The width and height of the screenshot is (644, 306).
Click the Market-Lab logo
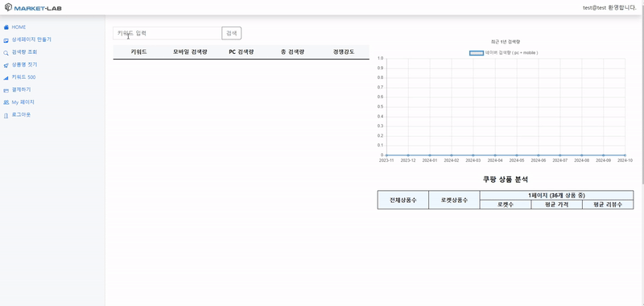click(x=33, y=8)
